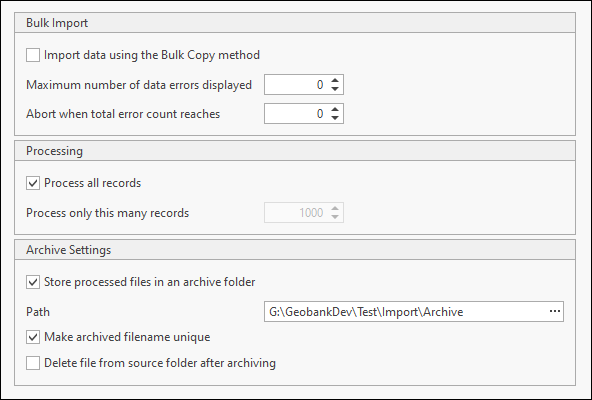Image resolution: width=592 pixels, height=400 pixels.
Task: Select the Processing section header
Action: pyautogui.click(x=295, y=151)
